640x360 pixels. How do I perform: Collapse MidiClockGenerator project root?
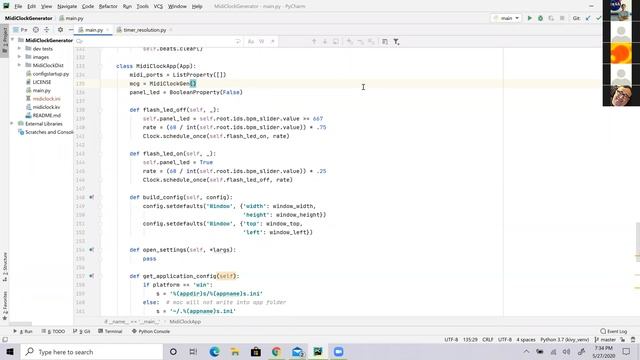[13, 40]
